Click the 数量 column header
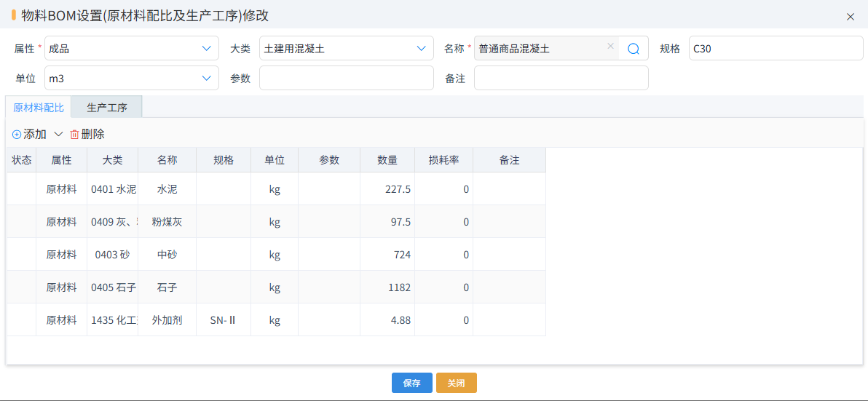The width and height of the screenshot is (868, 401). point(387,160)
